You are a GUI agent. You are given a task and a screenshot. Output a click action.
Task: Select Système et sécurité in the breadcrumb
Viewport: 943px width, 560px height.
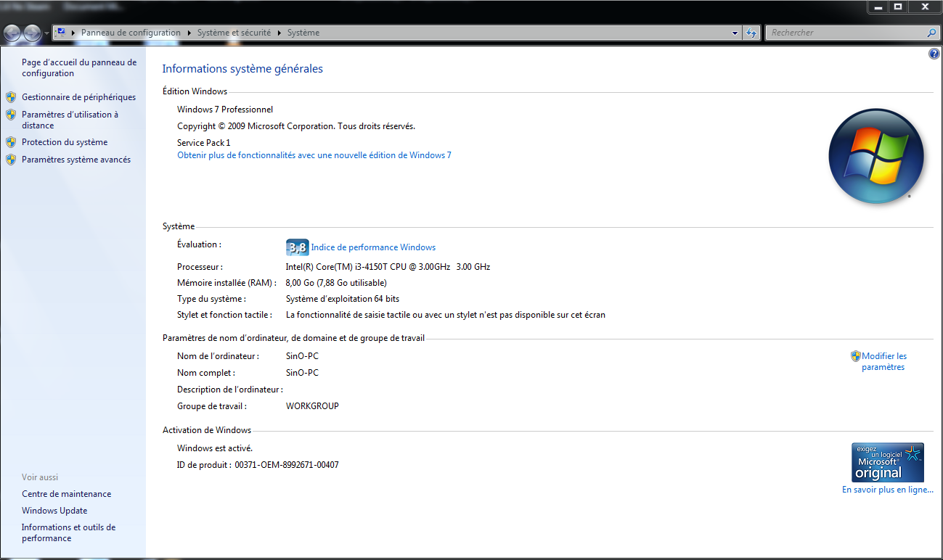pos(234,33)
